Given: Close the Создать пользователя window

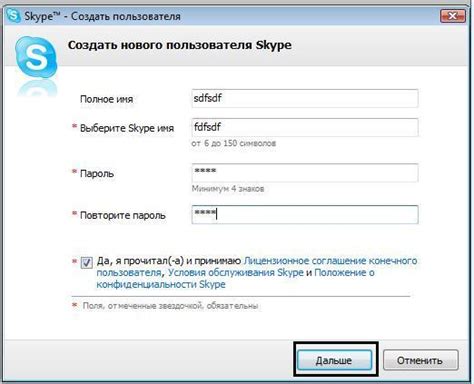Looking at the screenshot, I should point(452,16).
